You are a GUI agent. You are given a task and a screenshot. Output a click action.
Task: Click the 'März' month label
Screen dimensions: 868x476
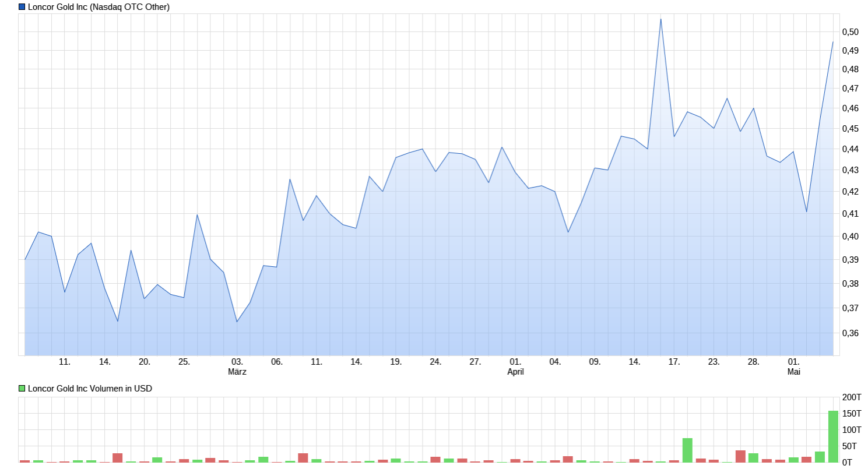point(237,372)
